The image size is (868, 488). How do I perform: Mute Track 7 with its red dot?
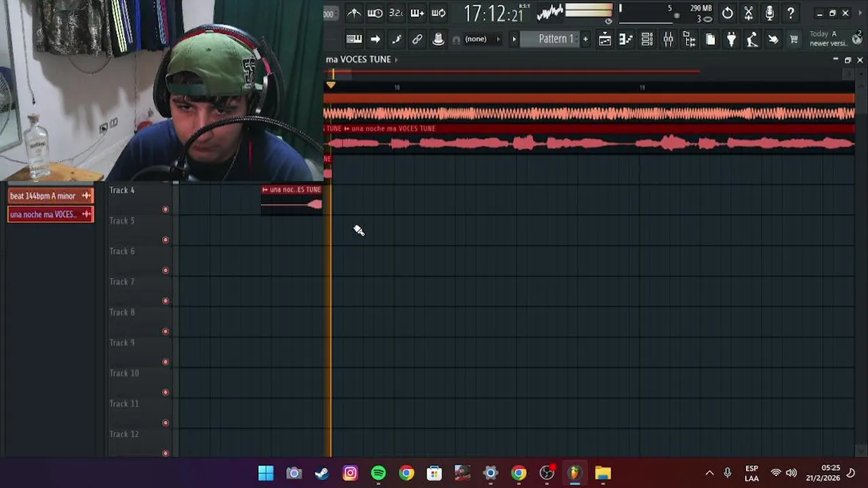tap(165, 301)
